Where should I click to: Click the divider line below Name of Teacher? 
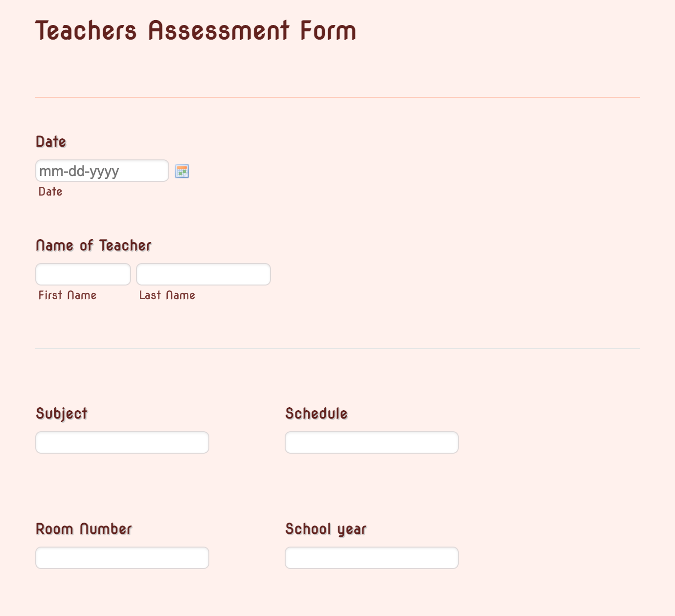pyautogui.click(x=337, y=348)
